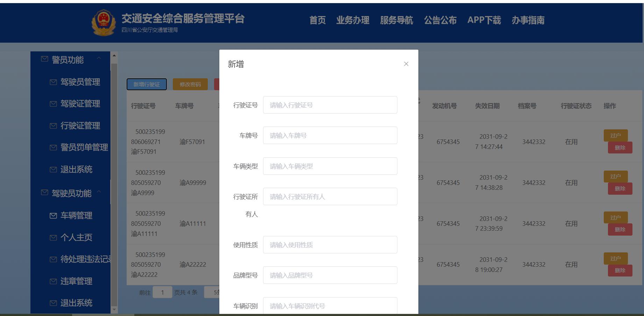Image resolution: width=644 pixels, height=316 pixels.
Task: Focus the 品牌型号 input field
Action: coord(330,275)
